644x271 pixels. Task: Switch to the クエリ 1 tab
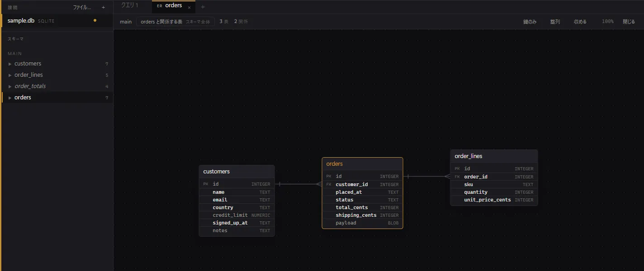pos(130,5)
